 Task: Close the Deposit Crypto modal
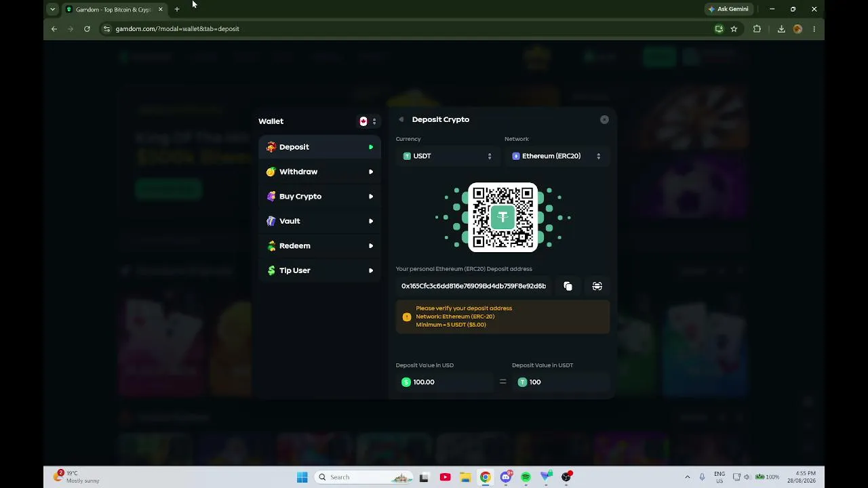tap(604, 120)
